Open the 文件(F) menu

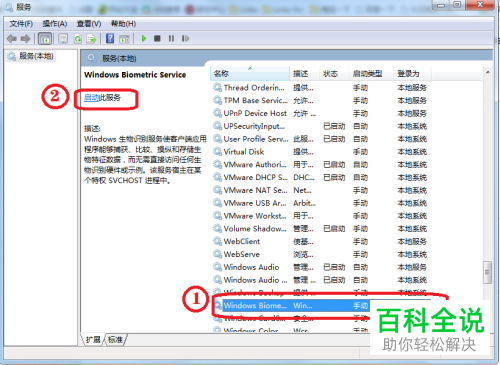[x=21, y=24]
